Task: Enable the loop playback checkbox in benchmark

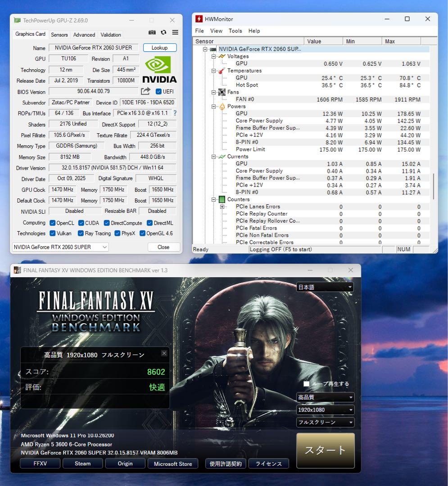Action: pyautogui.click(x=306, y=384)
